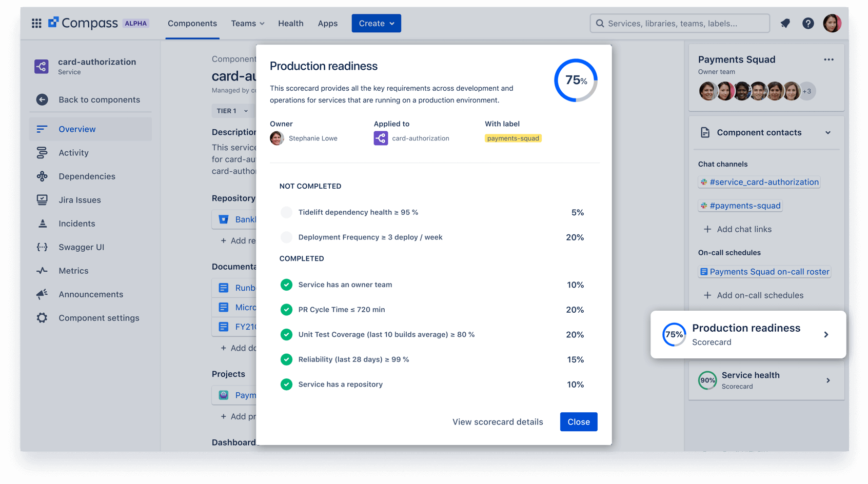This screenshot has height=484, width=868.
Task: Click Stephanie Lowe's owner avatar
Action: (277, 138)
